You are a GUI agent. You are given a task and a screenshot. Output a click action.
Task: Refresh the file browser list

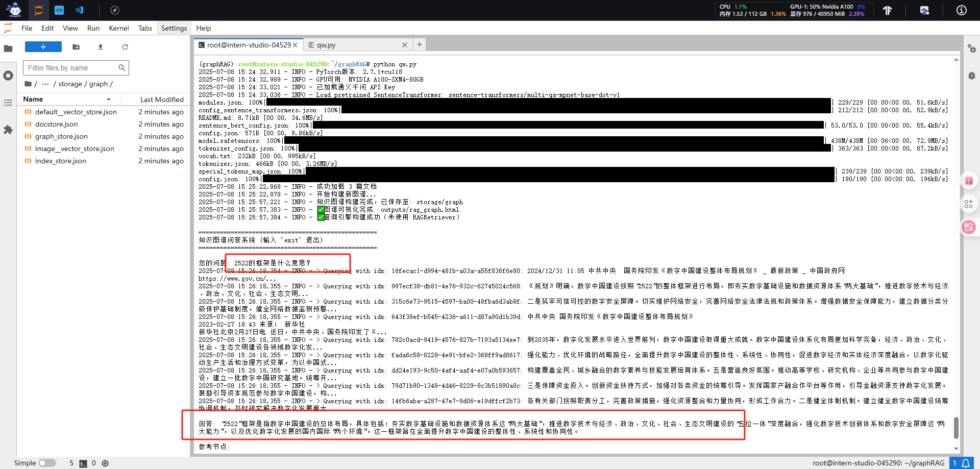[125, 47]
